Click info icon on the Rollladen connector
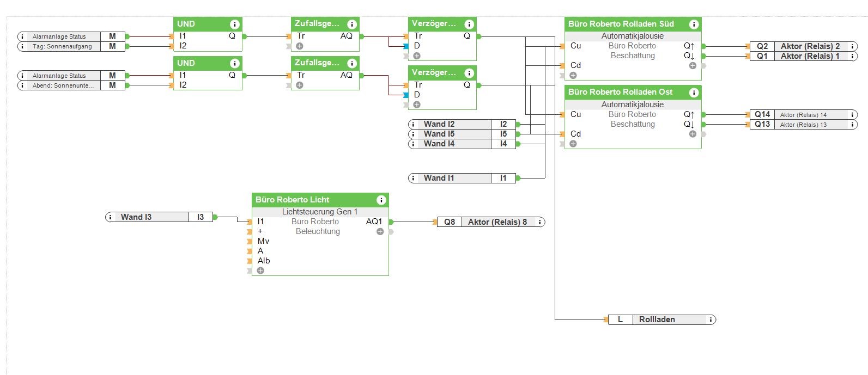The height and width of the screenshot is (375, 868). pos(711,320)
